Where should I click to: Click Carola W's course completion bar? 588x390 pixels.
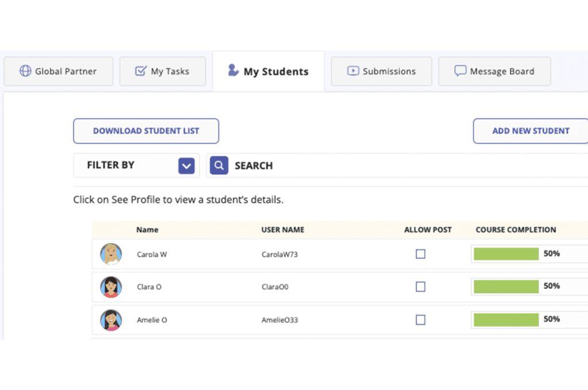pos(506,254)
